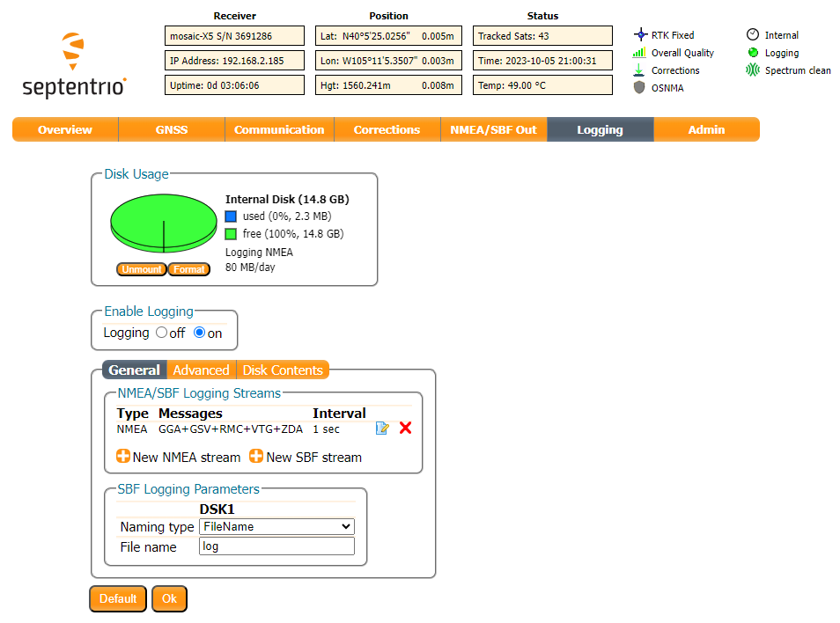Click the Tracked Sats: 43 field

[x=542, y=36]
